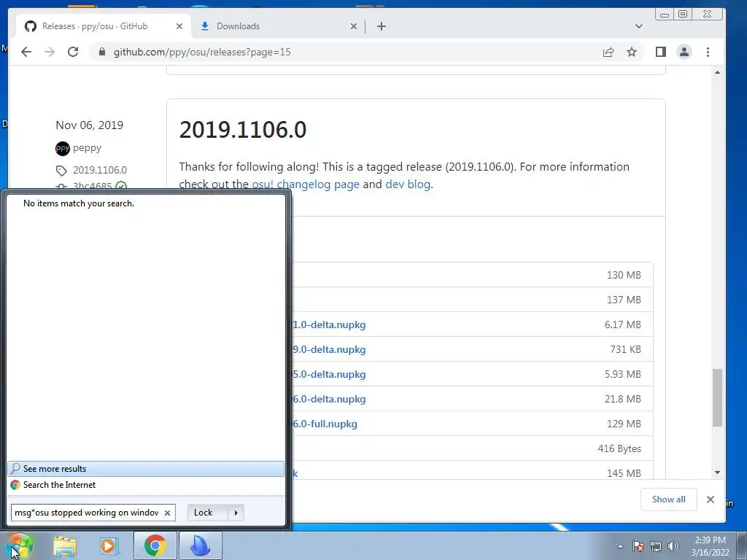The width and height of the screenshot is (747, 560).
Task: Click the Lock button in Start menu
Action: pyautogui.click(x=208, y=513)
